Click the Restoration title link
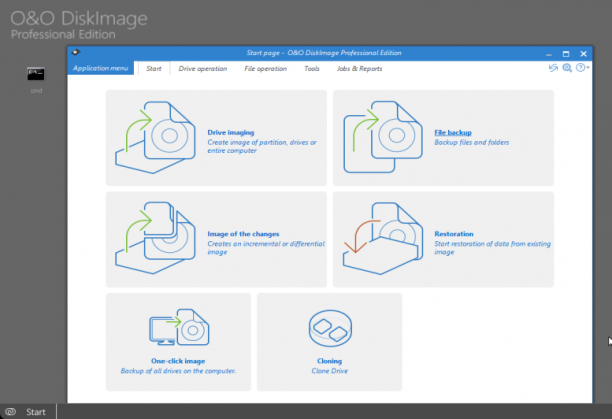The width and height of the screenshot is (612, 419). click(x=454, y=234)
